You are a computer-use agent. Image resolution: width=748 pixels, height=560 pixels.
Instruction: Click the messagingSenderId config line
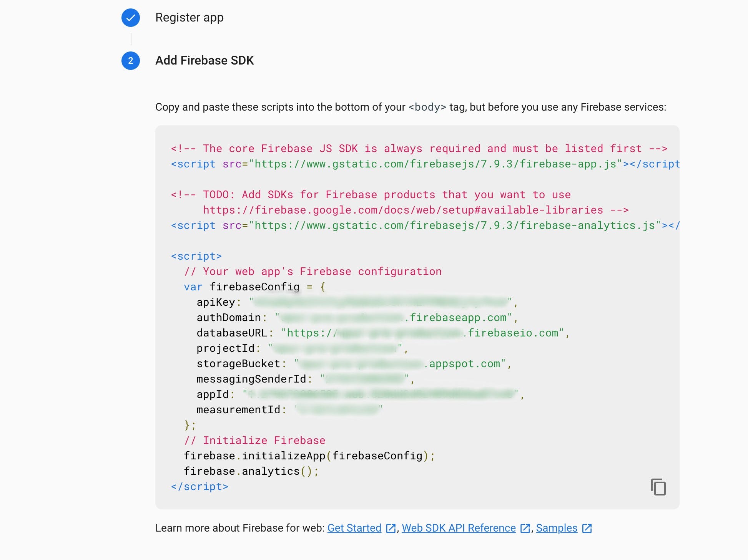pyautogui.click(x=306, y=379)
